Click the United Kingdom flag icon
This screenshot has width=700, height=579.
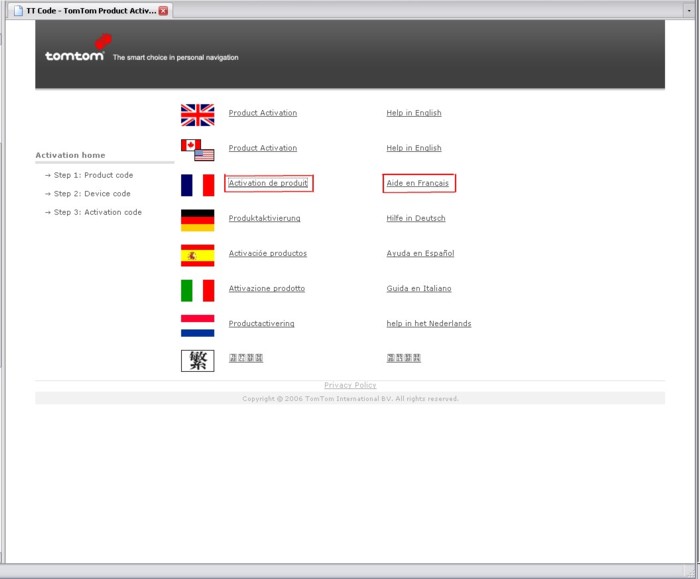pos(197,115)
